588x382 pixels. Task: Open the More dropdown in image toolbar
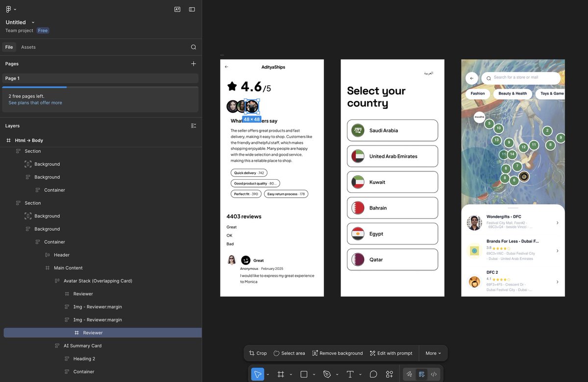433,353
